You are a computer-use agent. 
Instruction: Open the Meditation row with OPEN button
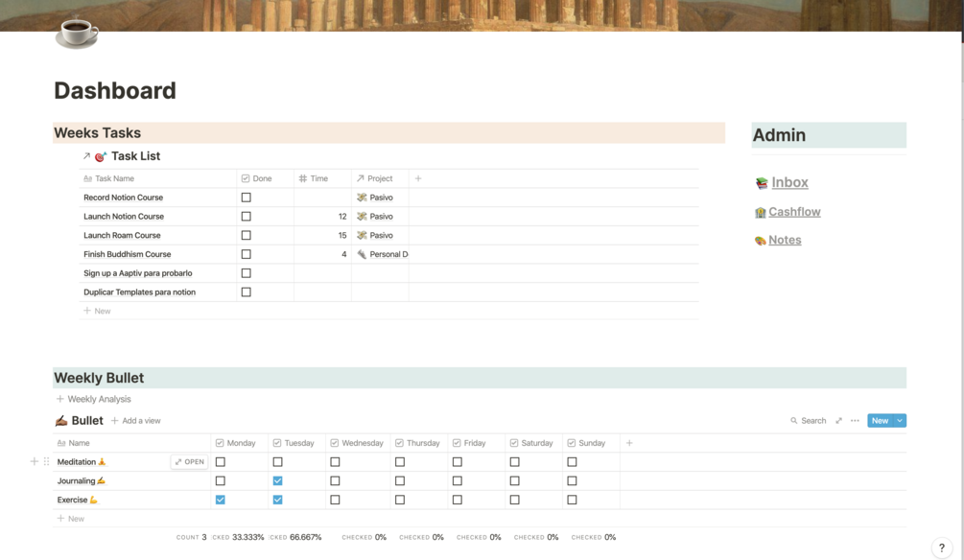(x=189, y=461)
